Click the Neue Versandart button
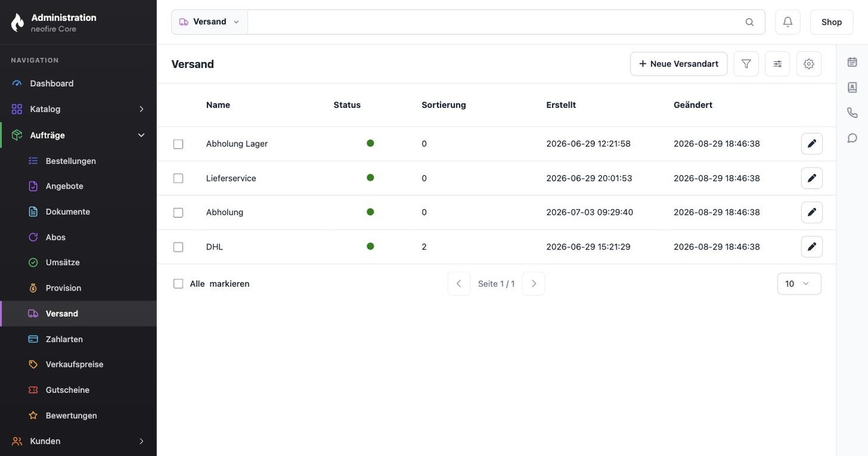 coord(679,64)
